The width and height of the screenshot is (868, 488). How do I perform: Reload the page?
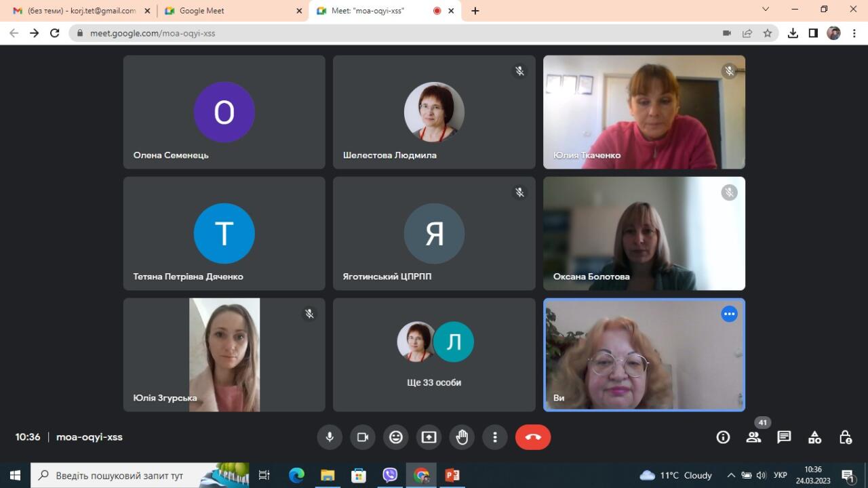click(55, 33)
